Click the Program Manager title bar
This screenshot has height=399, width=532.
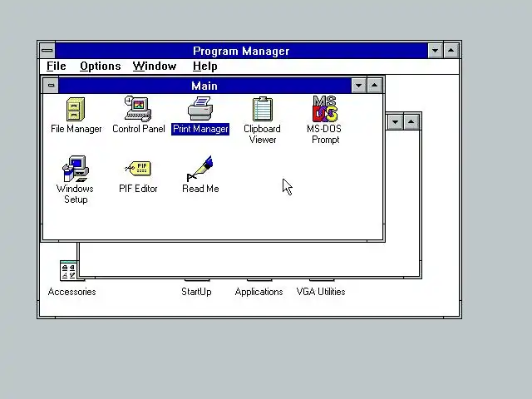pyautogui.click(x=241, y=51)
